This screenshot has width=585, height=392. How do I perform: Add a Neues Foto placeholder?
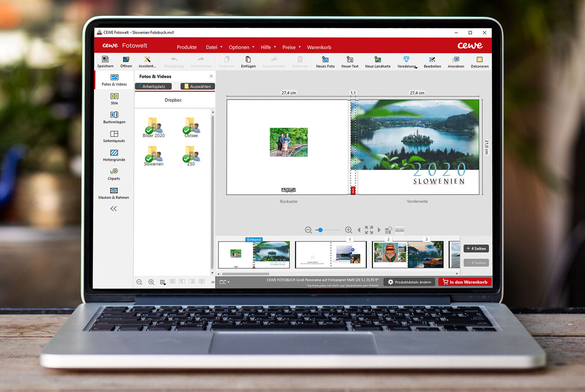[x=325, y=62]
